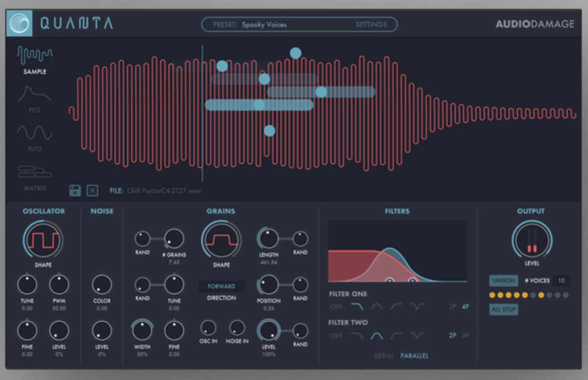588x380 pixels.
Task: Click the Rand knob beside Length
Action: pos(301,239)
